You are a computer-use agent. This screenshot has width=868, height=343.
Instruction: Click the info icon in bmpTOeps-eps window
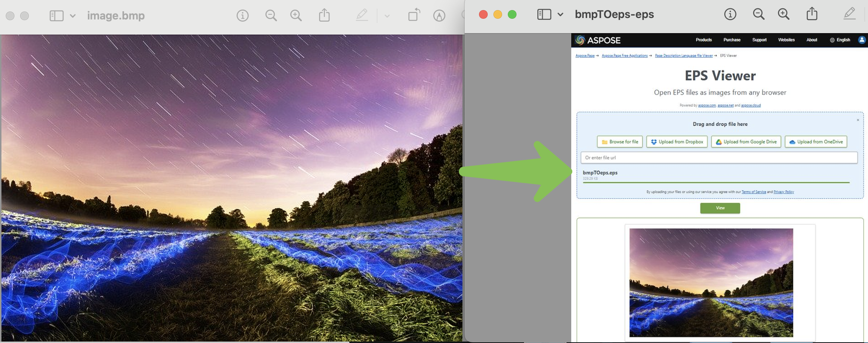click(730, 14)
